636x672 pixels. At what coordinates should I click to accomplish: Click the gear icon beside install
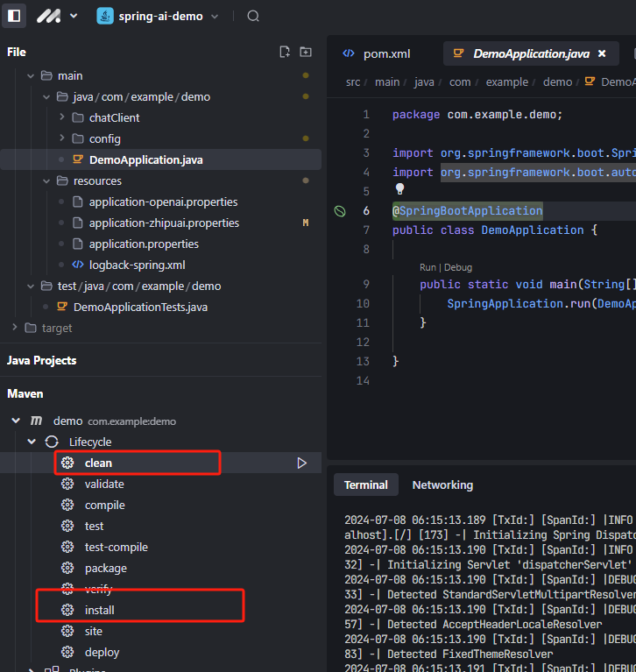67,610
